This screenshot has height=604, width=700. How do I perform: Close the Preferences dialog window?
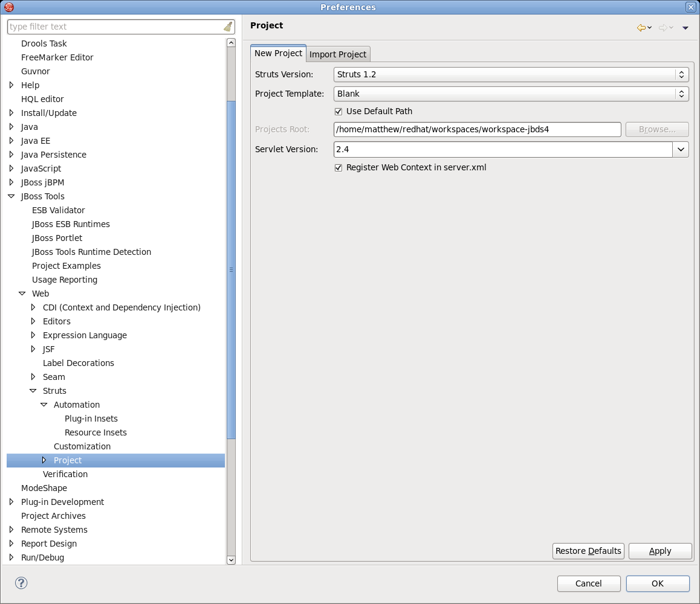(690, 7)
